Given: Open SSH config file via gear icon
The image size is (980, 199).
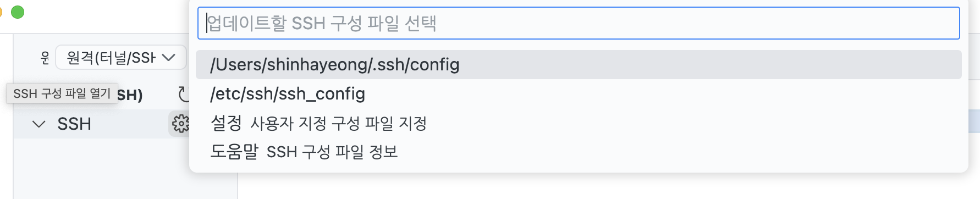Looking at the screenshot, I should pos(180,124).
